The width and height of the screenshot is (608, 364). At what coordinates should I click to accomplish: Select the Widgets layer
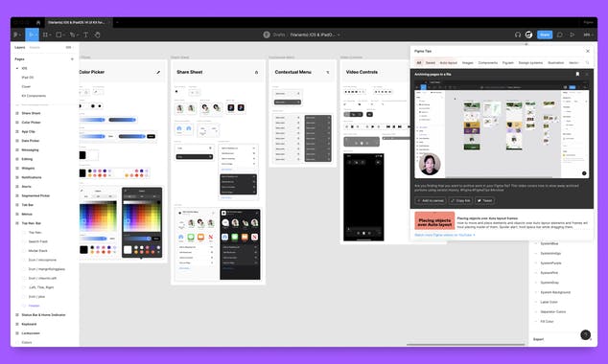click(x=29, y=168)
